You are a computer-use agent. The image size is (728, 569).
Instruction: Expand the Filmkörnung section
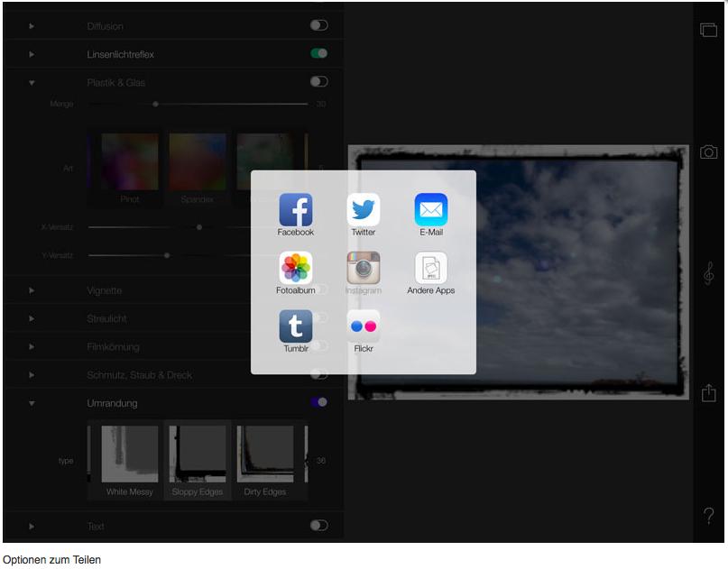32,346
